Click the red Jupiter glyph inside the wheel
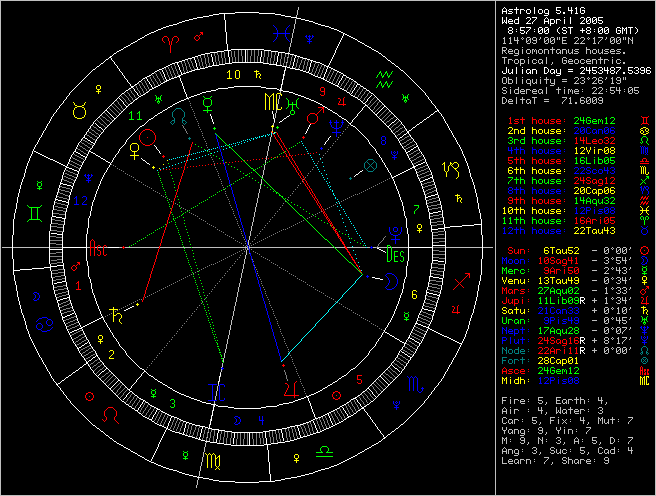656x496 pixels. [x=291, y=386]
